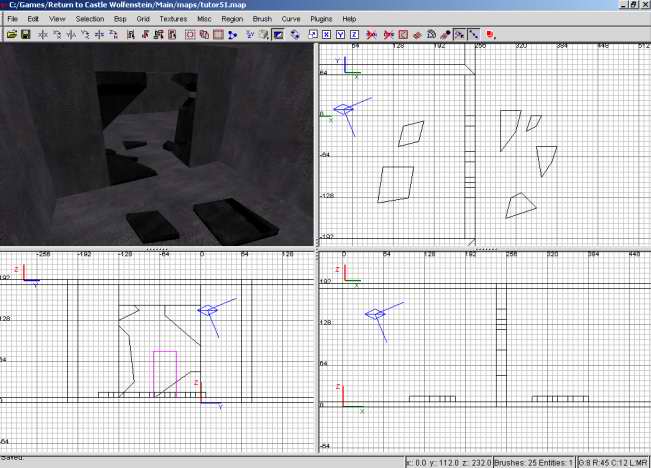Click the red shield icon at toolbar end
651x468 pixels.
click(x=489, y=34)
